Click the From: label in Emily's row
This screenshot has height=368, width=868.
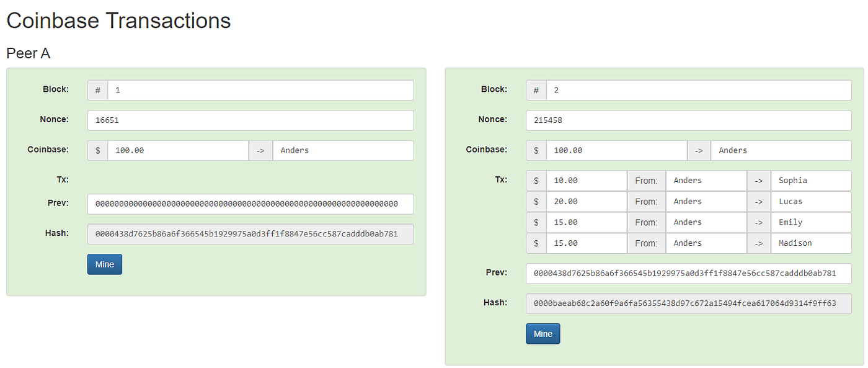pyautogui.click(x=647, y=222)
